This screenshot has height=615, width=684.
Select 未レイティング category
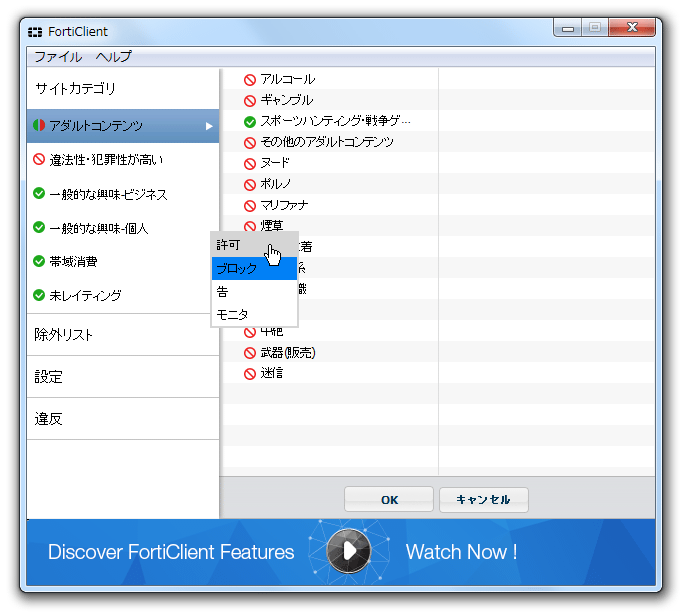click(x=123, y=296)
